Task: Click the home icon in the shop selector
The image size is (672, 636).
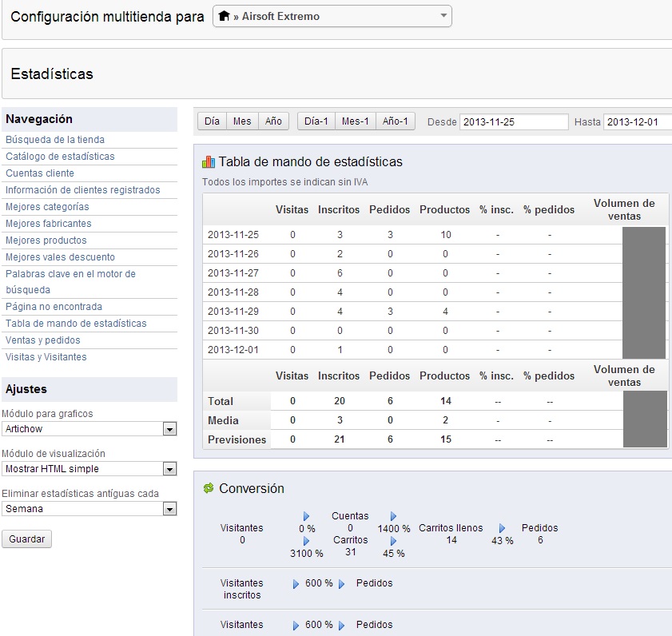Action: pos(224,16)
